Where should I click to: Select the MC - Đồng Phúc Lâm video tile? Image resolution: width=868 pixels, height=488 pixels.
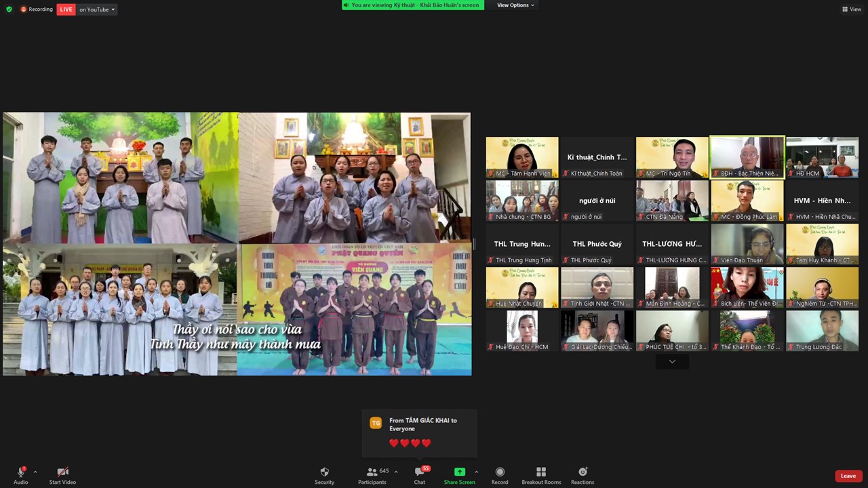tap(747, 201)
